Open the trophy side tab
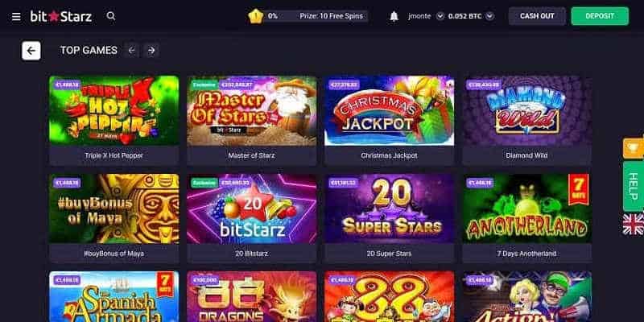Image resolution: width=644 pixels, height=322 pixels. coord(634,148)
